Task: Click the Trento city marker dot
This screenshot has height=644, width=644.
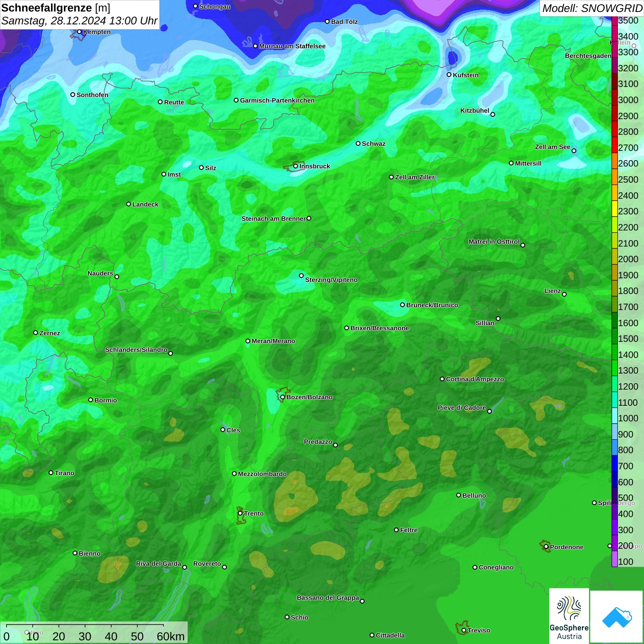Action: (x=240, y=513)
